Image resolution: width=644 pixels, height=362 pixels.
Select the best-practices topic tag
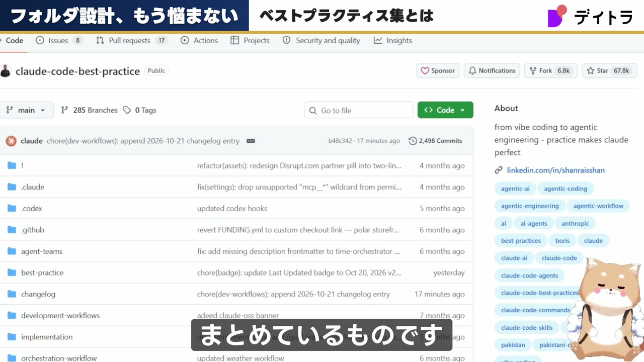tap(521, 241)
